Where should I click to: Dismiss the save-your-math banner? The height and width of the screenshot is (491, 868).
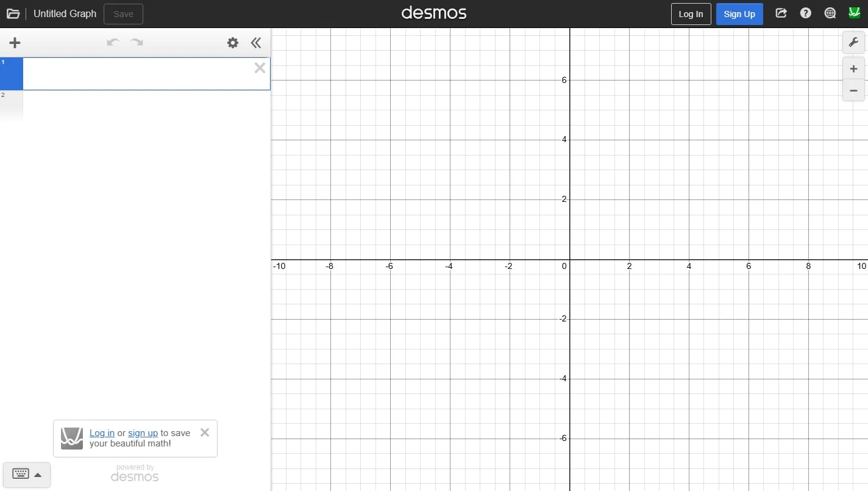(205, 432)
